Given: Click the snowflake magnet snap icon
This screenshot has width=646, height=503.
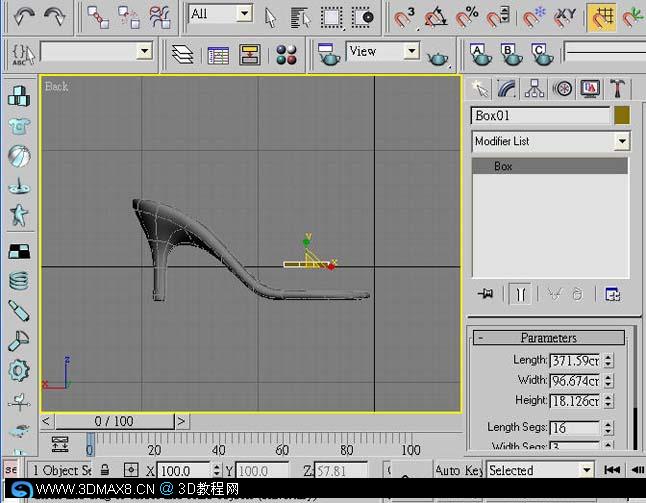Looking at the screenshot, I should (x=534, y=18).
